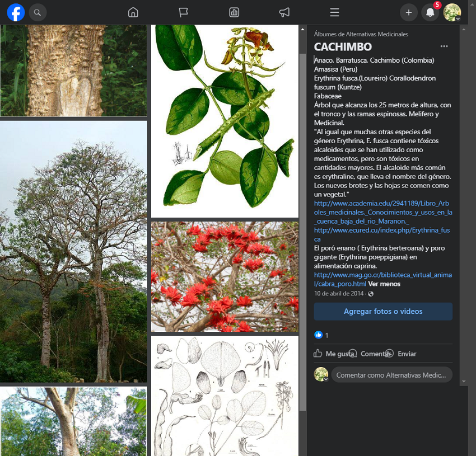Open Pages via the flag icon

tap(183, 12)
